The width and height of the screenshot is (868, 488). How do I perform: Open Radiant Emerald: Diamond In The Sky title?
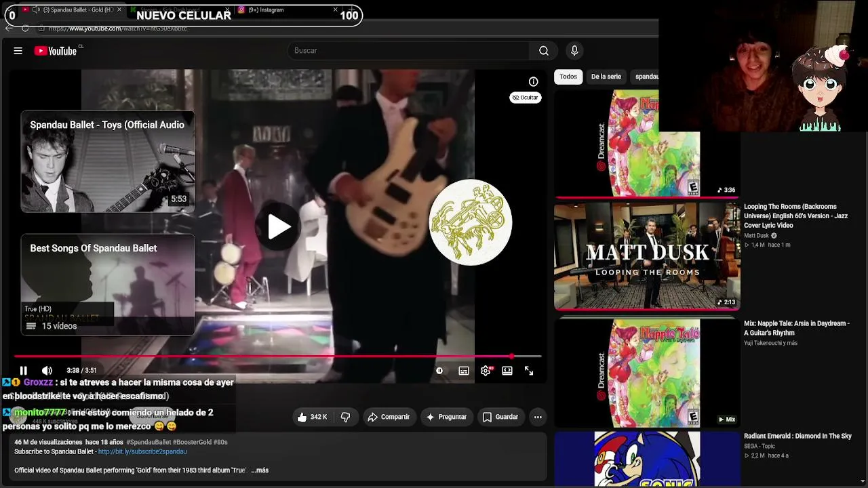point(797,436)
